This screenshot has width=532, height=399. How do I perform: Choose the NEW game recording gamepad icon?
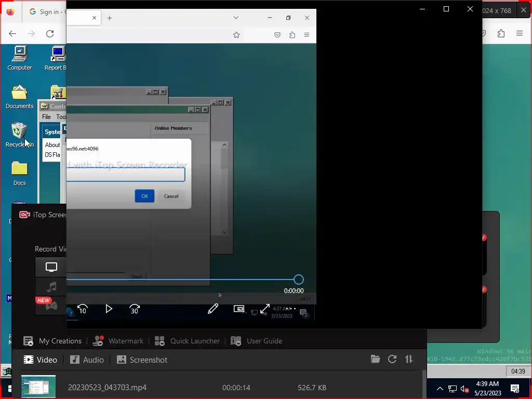pos(51,305)
